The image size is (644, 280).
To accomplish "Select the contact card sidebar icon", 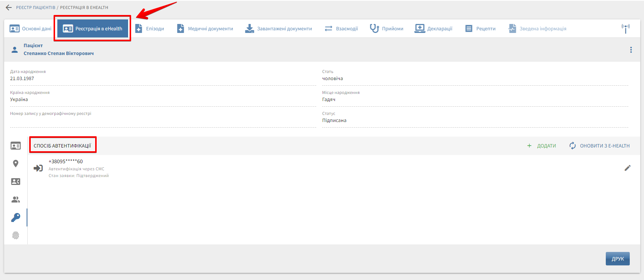I will (x=16, y=182).
